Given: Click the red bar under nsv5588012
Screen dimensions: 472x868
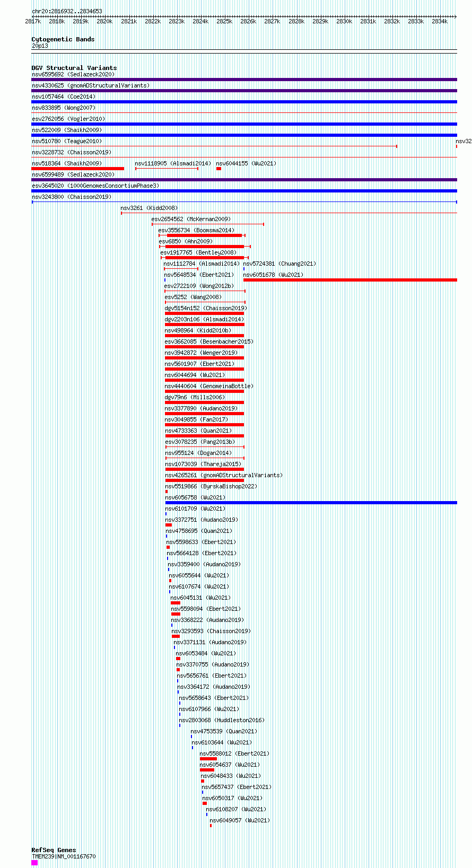Looking at the screenshot, I should [208, 759].
